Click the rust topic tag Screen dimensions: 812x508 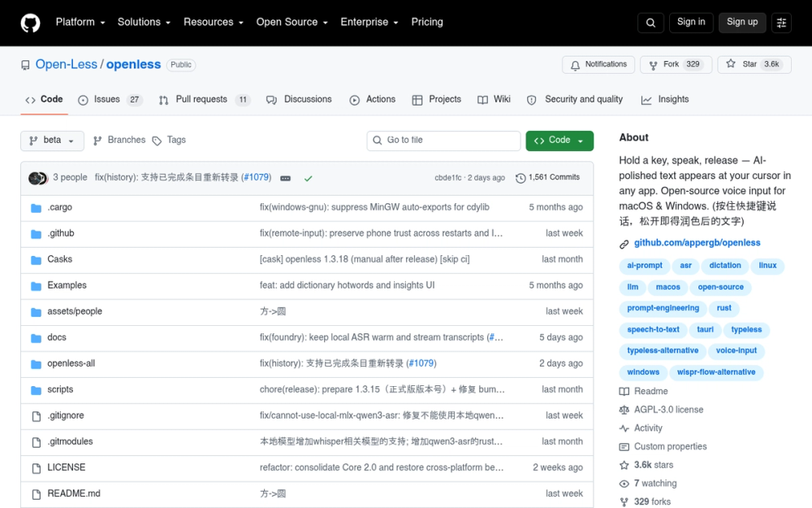pos(724,308)
